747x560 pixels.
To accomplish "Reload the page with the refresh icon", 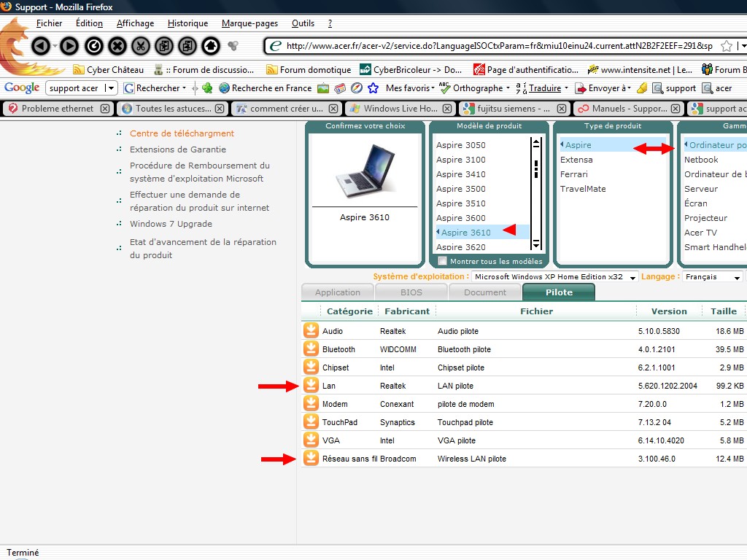I will [x=94, y=46].
